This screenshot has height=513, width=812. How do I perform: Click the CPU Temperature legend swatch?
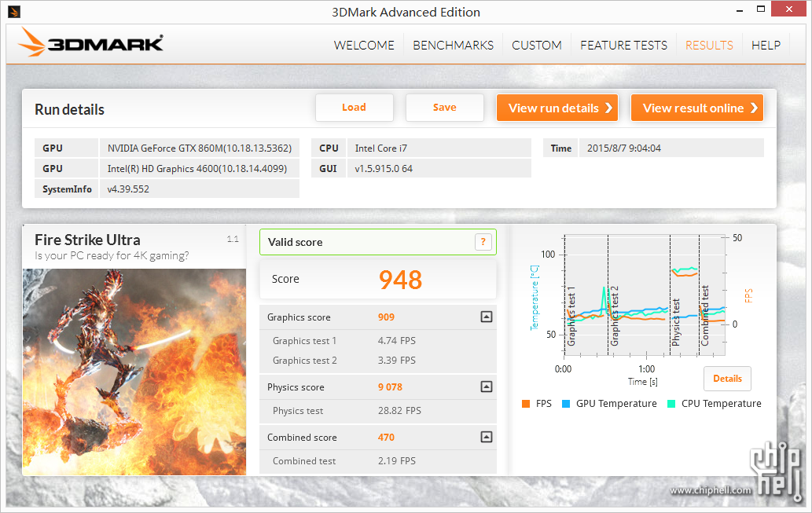[x=671, y=404]
